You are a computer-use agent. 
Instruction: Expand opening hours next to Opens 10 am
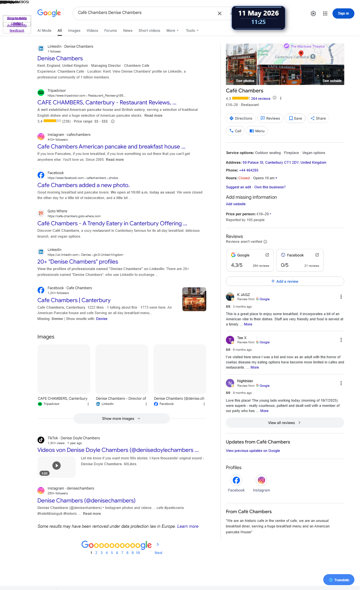coord(276,178)
